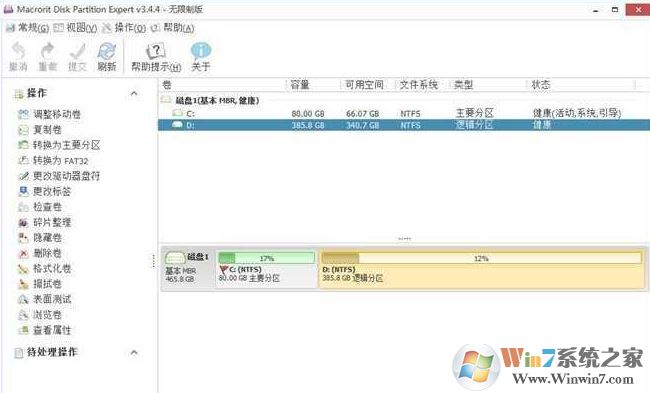Click NTFS file system cell in C: row
Image resolution: width=650 pixels, height=393 pixels.
[410, 114]
